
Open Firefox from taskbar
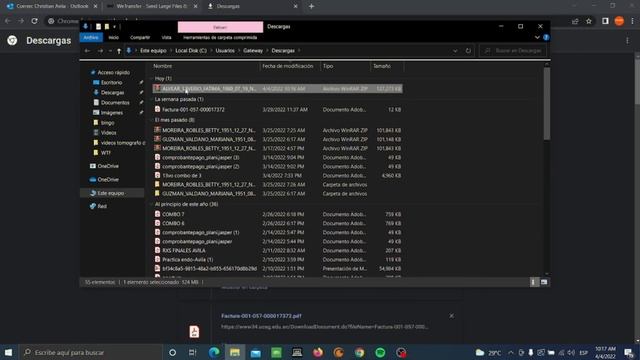(x=318, y=352)
